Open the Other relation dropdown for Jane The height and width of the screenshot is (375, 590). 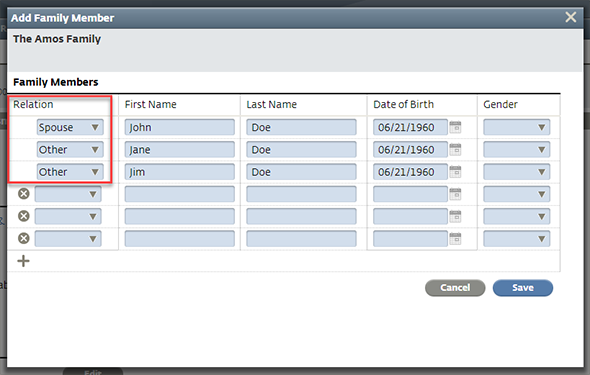pos(70,149)
